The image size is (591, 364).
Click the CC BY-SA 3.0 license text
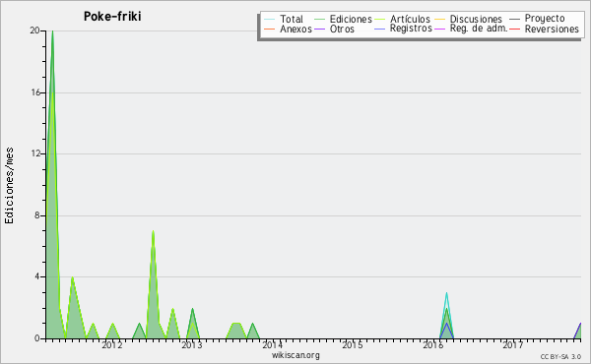[560, 357]
